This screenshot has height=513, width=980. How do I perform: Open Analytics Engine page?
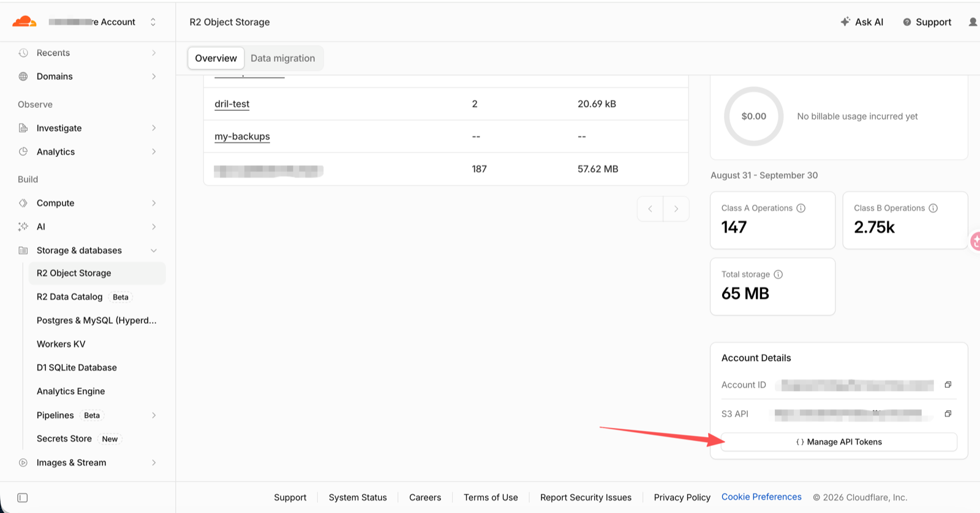coord(70,391)
